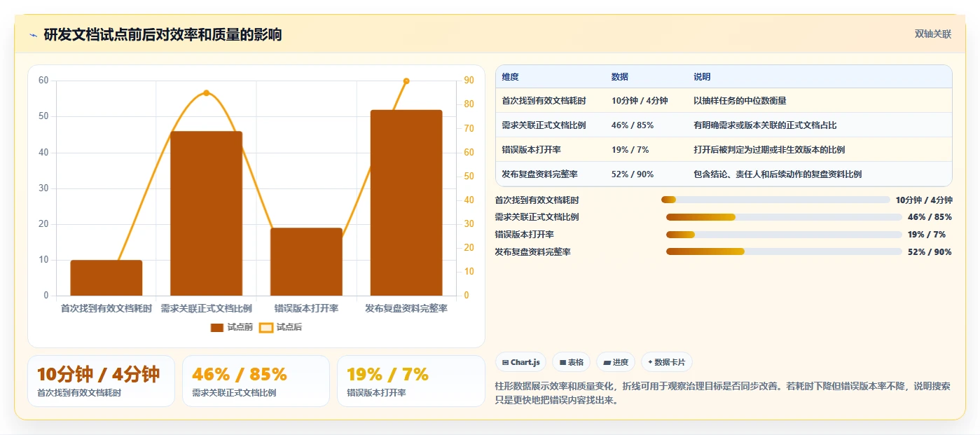
Task: Click the progress bar for 发布复盘资料完整率
Action: tap(784, 251)
